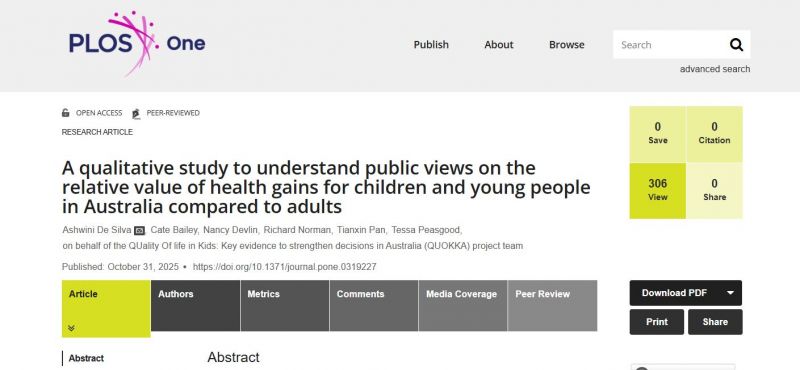Click the Share button below Download PDF
Screen dimensions: 800x370
715,322
